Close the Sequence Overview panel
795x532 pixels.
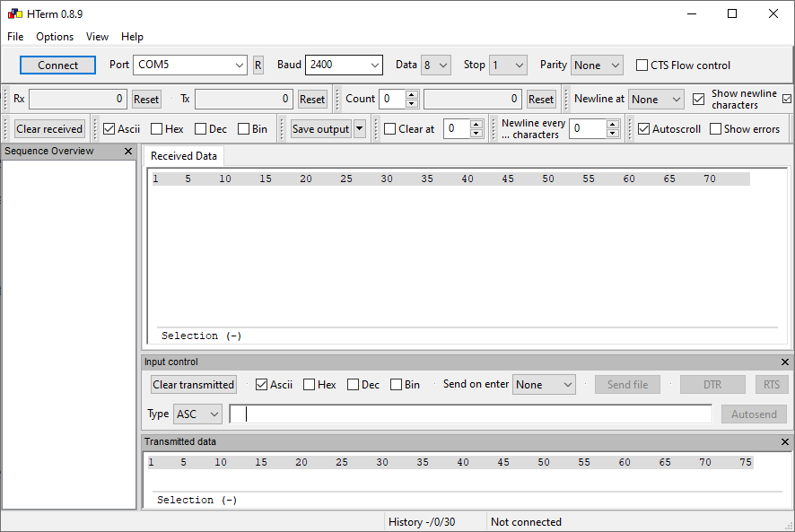127,151
